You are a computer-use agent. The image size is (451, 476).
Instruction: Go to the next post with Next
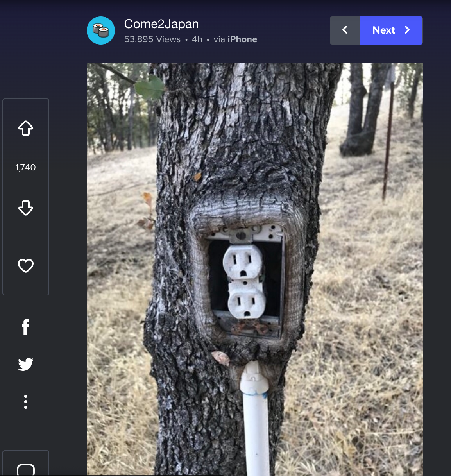click(x=391, y=30)
